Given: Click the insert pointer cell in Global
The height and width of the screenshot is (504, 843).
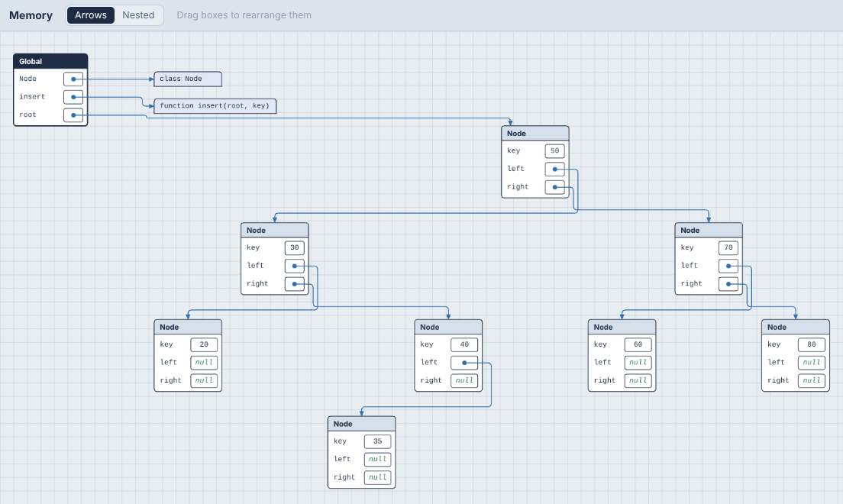Looking at the screenshot, I should pos(73,97).
